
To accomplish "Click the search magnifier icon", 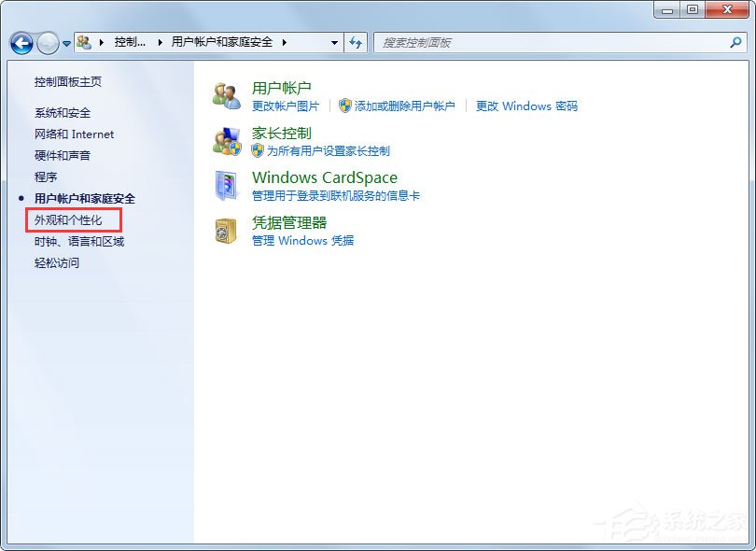I will pyautogui.click(x=736, y=43).
